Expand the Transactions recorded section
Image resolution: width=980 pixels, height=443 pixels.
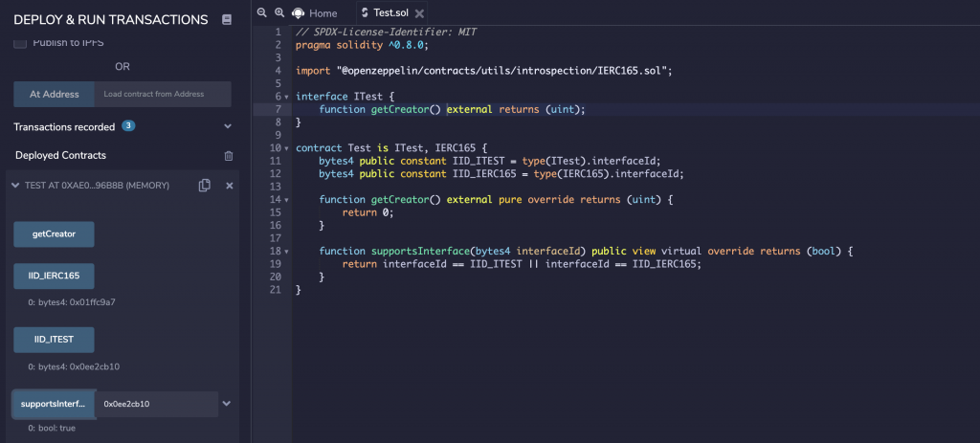coord(228,127)
